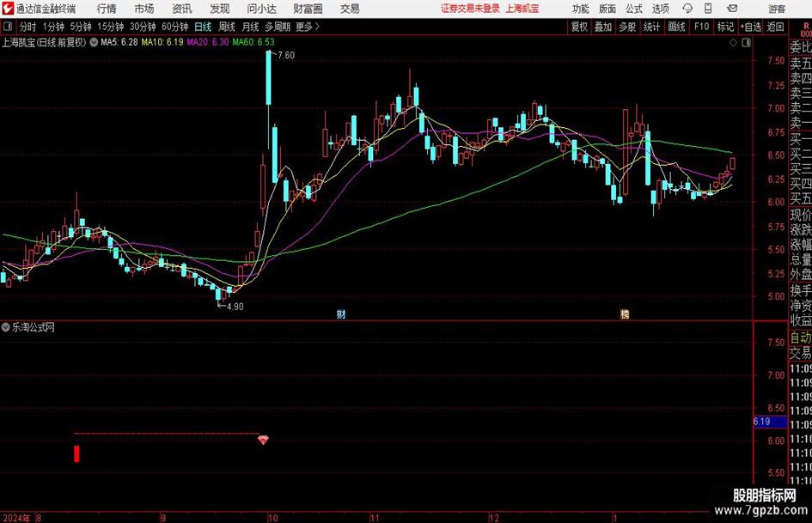Click the 统计 statistics button
This screenshot has height=523, width=812.
click(x=651, y=27)
